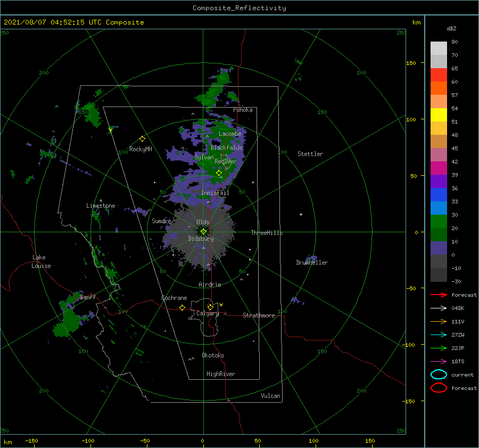This screenshot has height=448, width=479.
Task: Pick the purple 39-36 dBZ swatch
Action: [439, 181]
